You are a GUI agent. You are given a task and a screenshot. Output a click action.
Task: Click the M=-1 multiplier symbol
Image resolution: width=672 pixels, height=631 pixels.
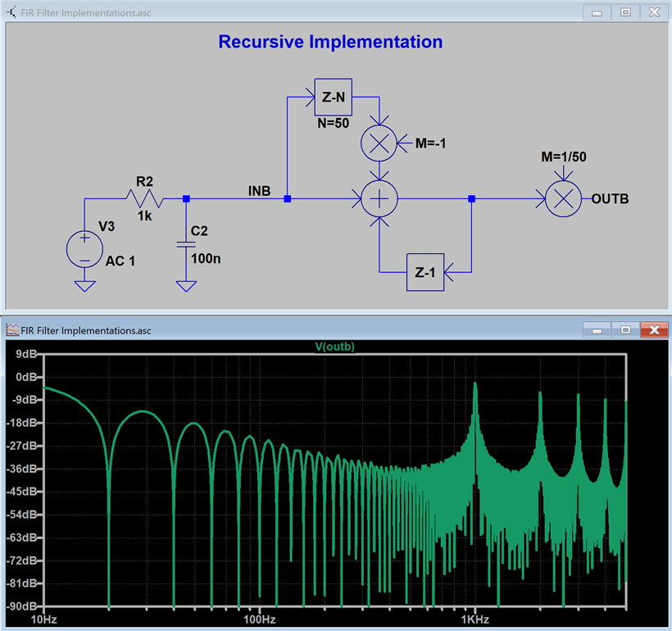pos(379,143)
